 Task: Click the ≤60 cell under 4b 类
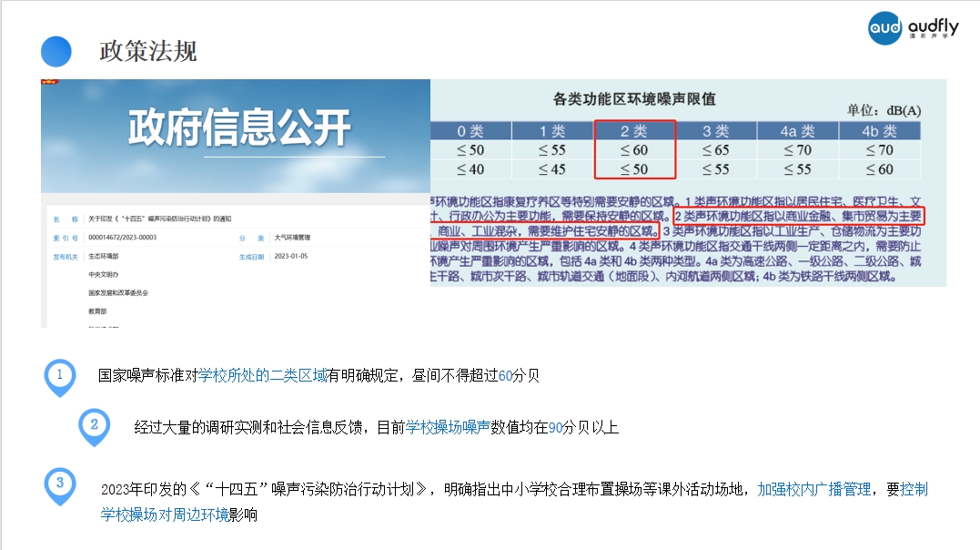[x=879, y=169]
